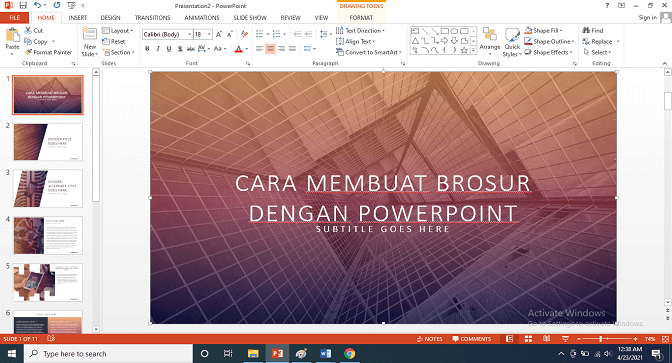Increase font size with the larger A

pos(219,34)
